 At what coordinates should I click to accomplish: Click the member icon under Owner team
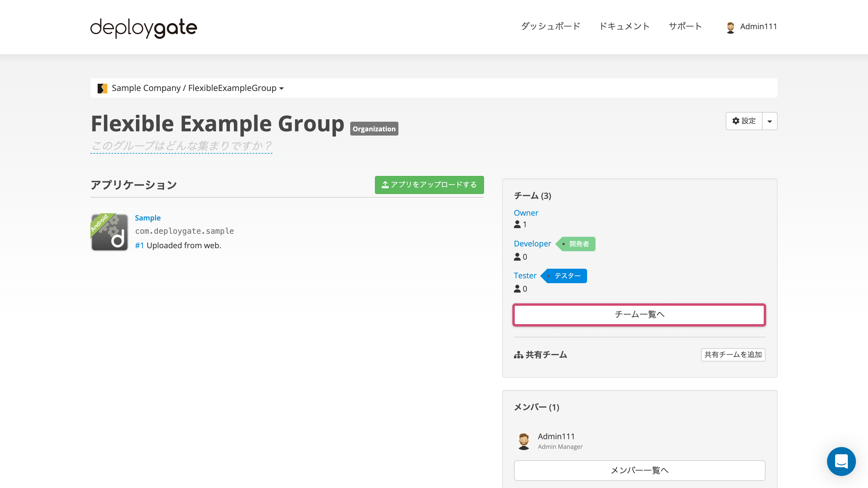517,225
